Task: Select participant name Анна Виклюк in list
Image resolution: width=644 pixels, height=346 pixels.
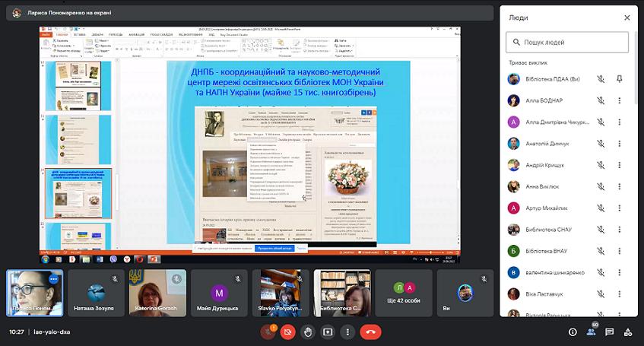Action: [x=542, y=186]
